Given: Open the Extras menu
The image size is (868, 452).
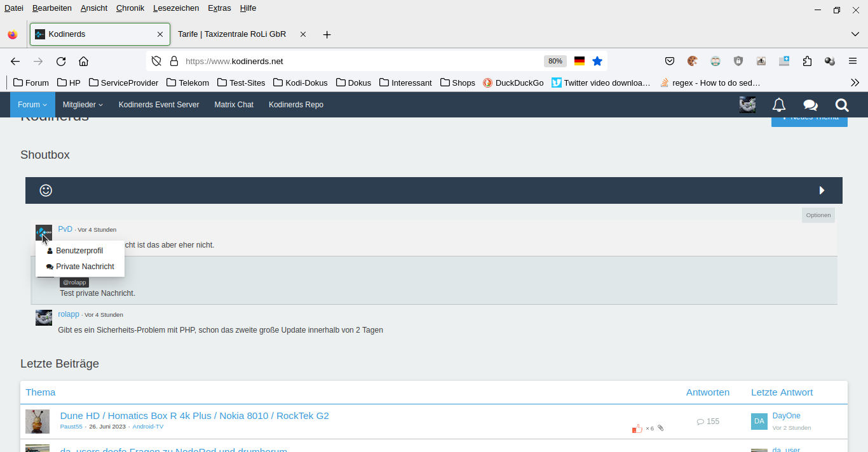Looking at the screenshot, I should click(219, 8).
